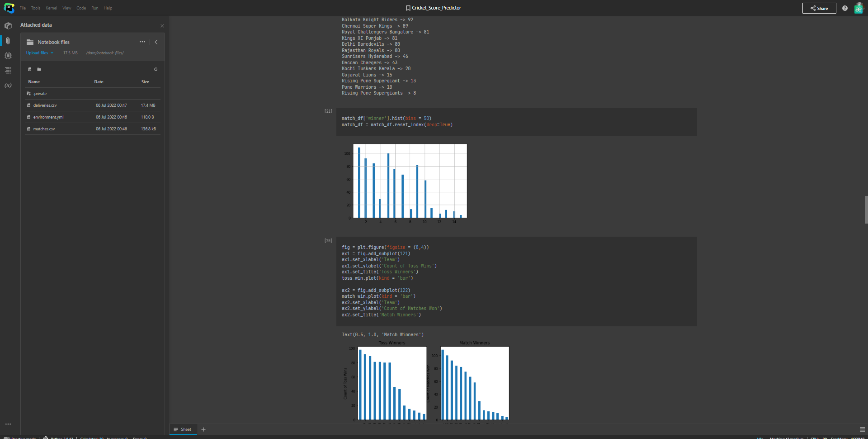The width and height of the screenshot is (868, 439).
Task: Add a new sheet with the plus button
Action: [203, 429]
